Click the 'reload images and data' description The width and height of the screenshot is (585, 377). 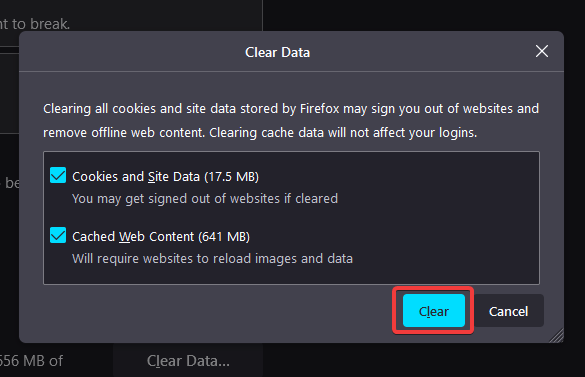click(x=212, y=259)
